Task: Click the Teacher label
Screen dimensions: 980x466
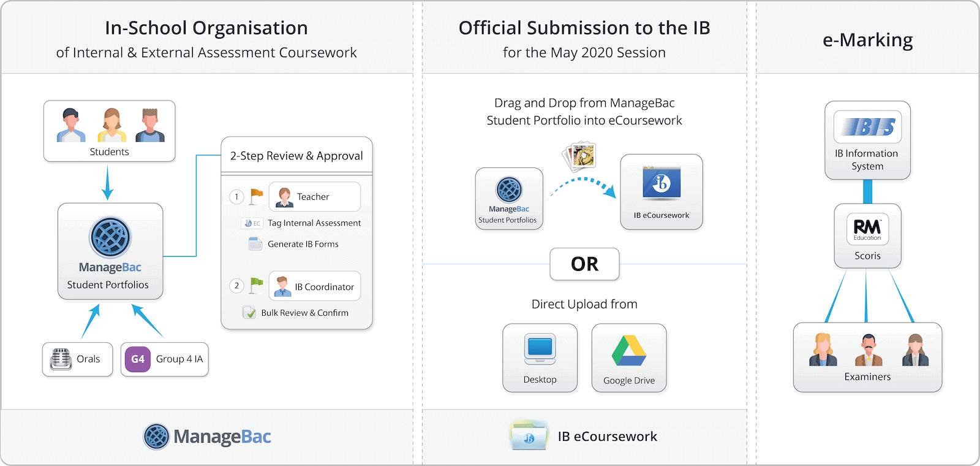Action: [313, 197]
